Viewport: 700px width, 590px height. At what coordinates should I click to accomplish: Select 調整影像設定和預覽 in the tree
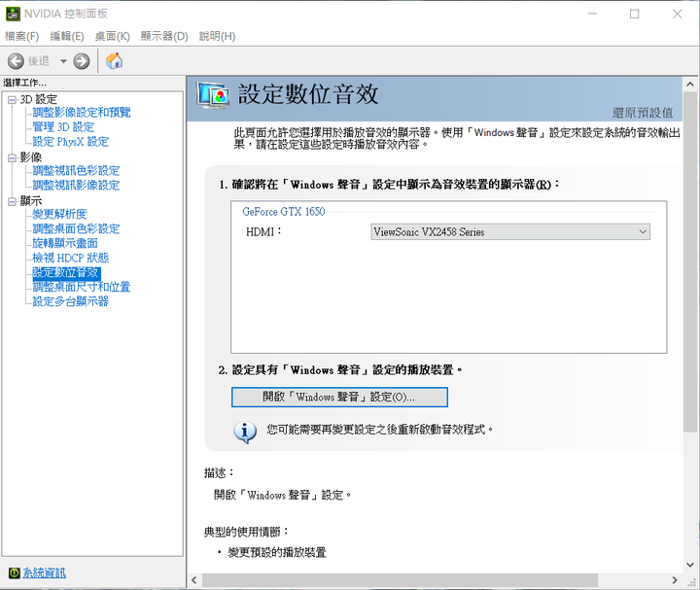[x=82, y=113]
